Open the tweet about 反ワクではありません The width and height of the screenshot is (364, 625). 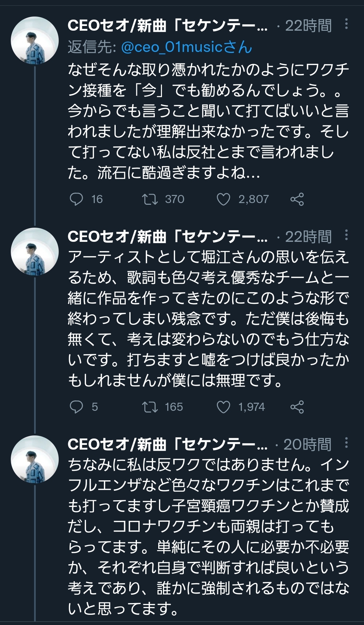208,537
